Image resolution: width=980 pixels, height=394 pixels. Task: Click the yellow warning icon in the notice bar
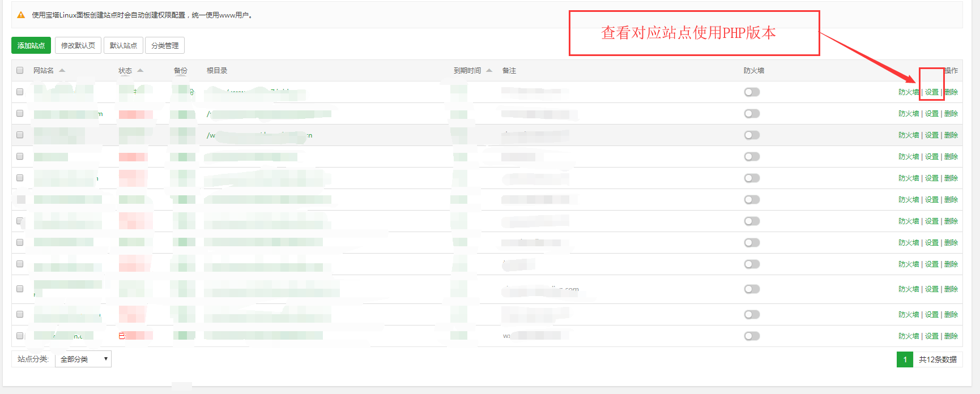pos(21,15)
